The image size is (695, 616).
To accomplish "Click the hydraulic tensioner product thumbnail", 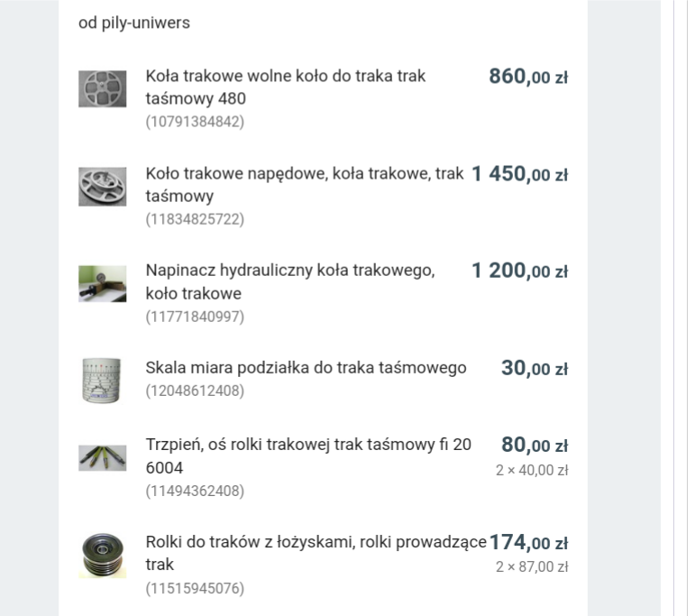I will [x=102, y=283].
